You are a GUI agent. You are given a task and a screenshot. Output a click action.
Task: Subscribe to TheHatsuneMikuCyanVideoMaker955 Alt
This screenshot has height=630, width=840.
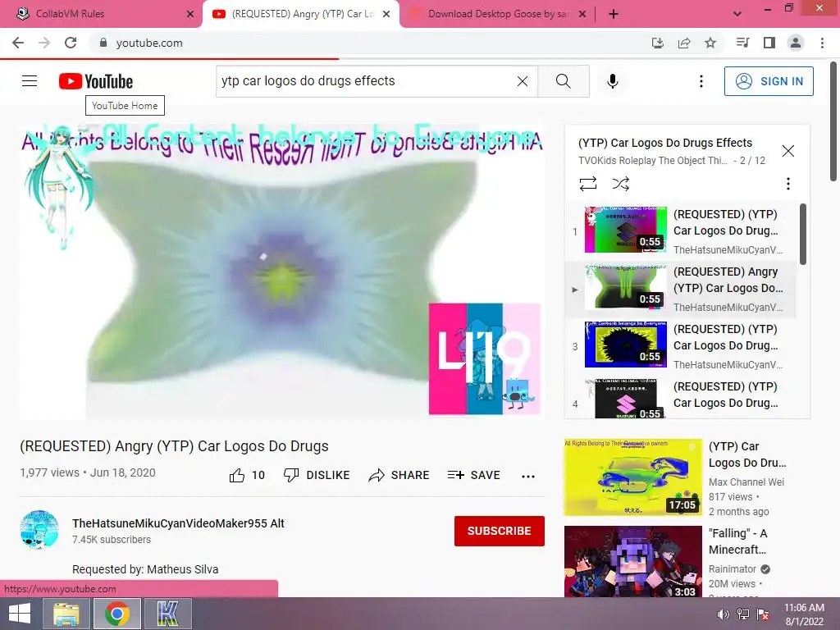click(500, 531)
